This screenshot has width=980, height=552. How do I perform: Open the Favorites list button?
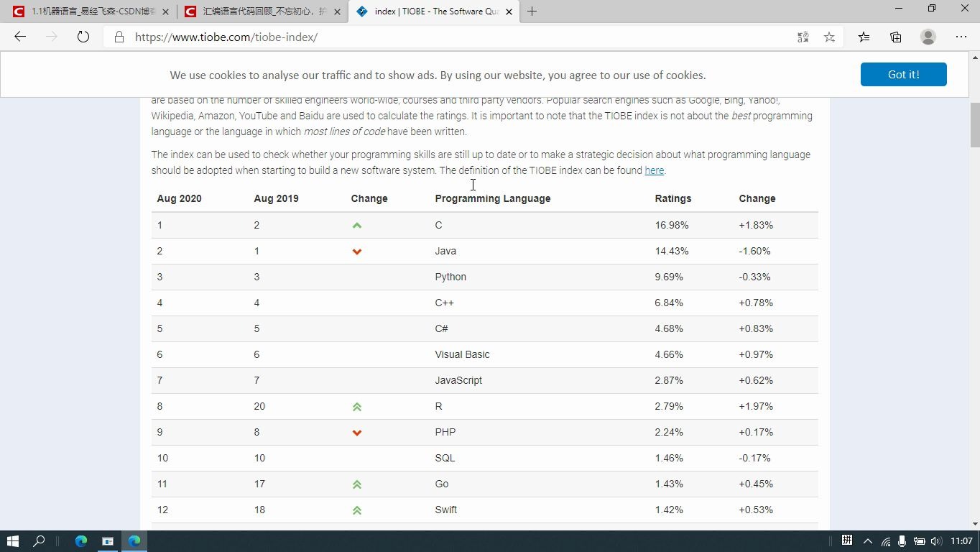click(864, 37)
